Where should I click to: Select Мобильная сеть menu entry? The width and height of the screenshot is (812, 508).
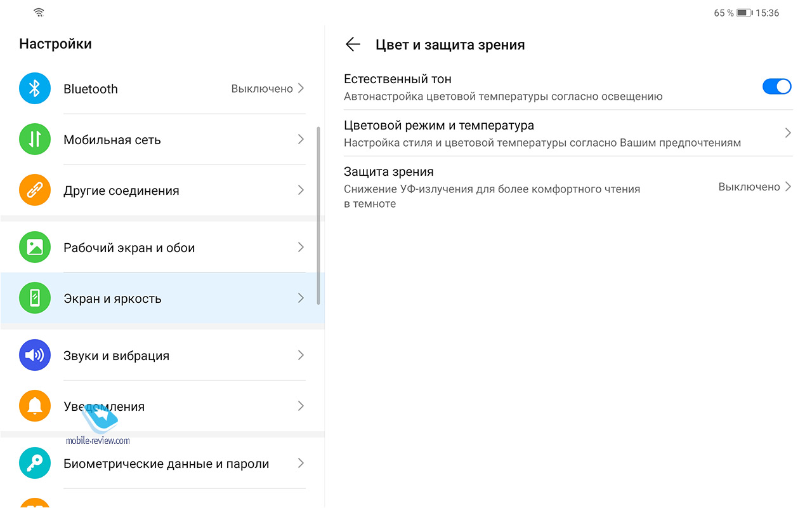[x=112, y=140]
